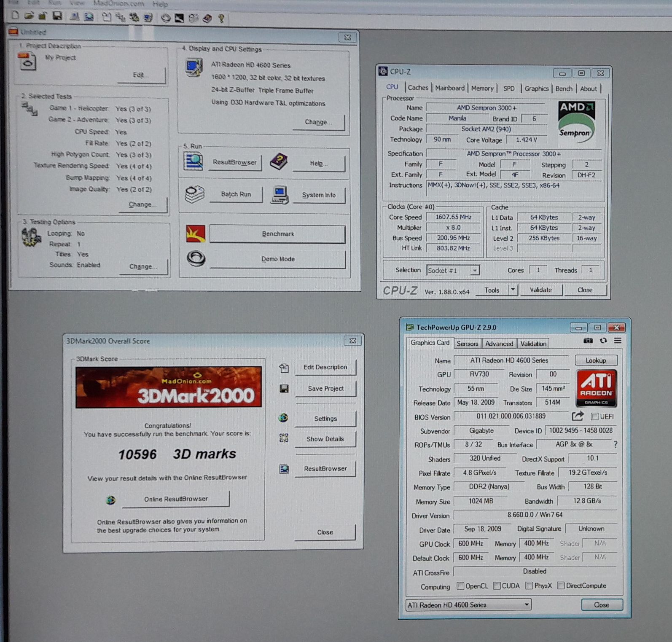Click Change in Display and CPU Settings
This screenshot has height=642, width=672.
tap(319, 122)
